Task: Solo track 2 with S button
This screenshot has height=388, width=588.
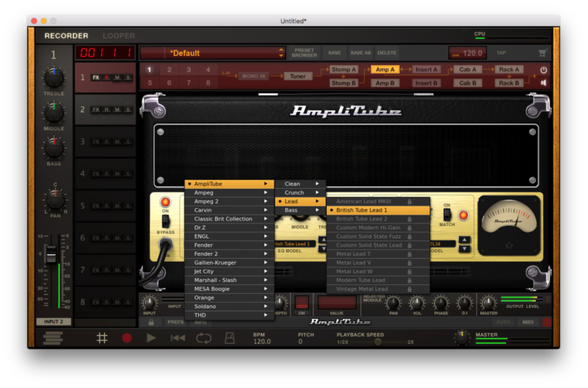Action: click(x=128, y=109)
